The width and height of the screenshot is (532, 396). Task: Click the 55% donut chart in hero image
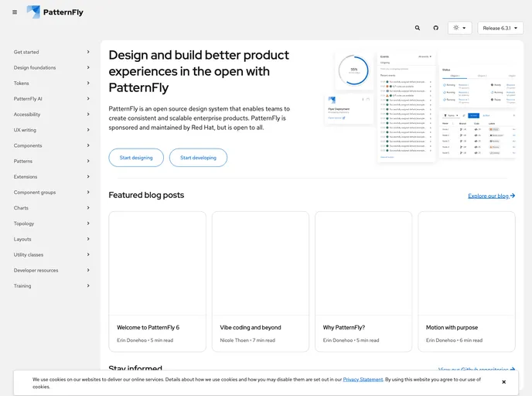point(353,70)
